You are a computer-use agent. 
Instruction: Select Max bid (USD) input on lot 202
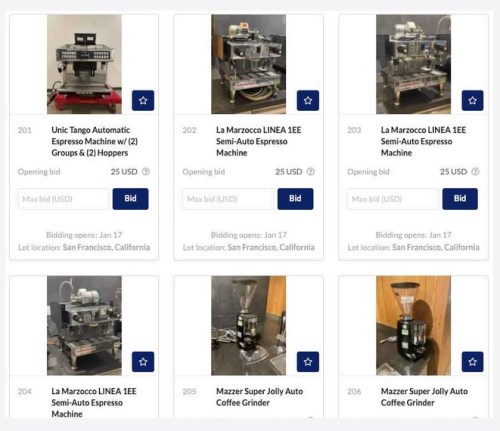[228, 199]
